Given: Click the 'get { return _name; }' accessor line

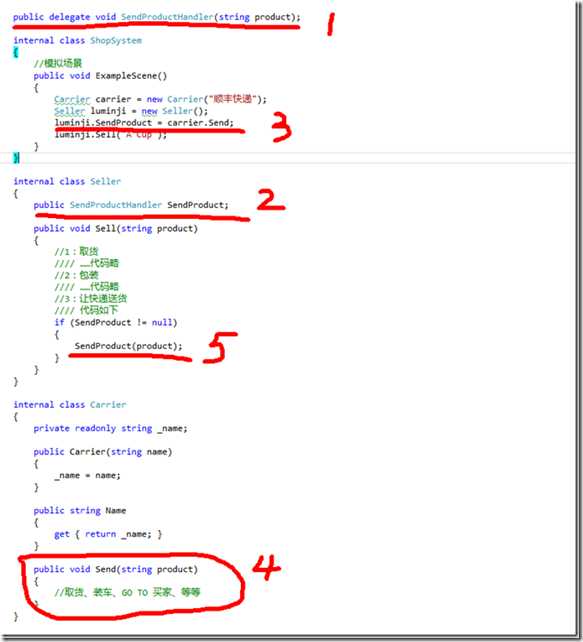Looking at the screenshot, I should (x=108, y=534).
